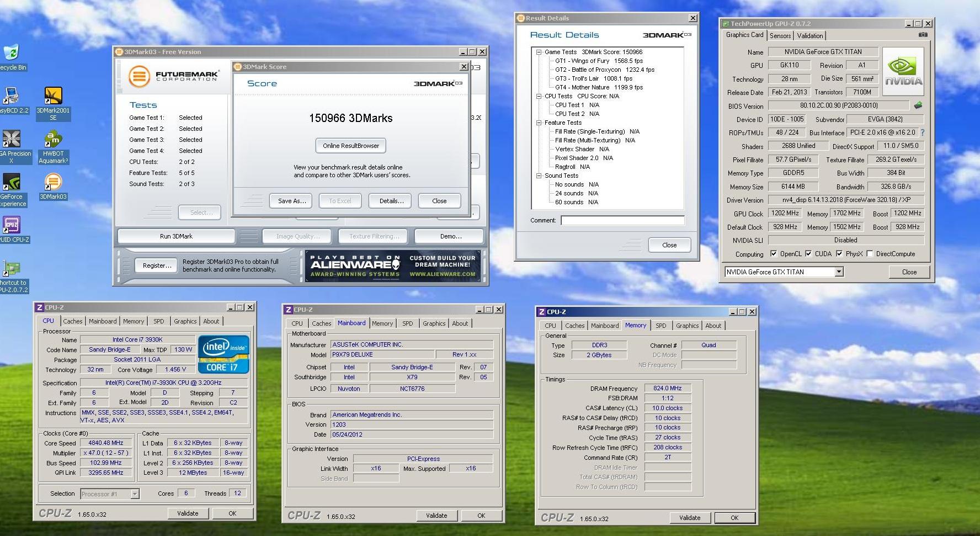This screenshot has height=536, width=980.
Task: Open Graphics tab in right CPU-Z window
Action: click(x=688, y=326)
